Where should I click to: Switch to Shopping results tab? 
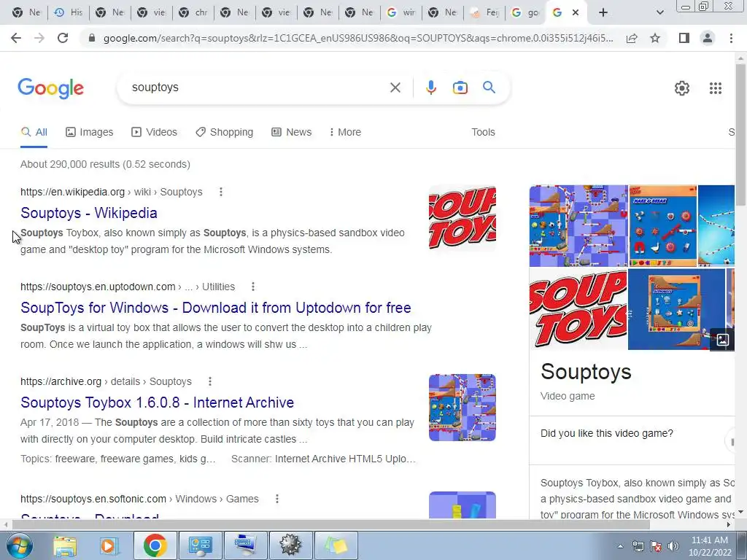pos(225,132)
